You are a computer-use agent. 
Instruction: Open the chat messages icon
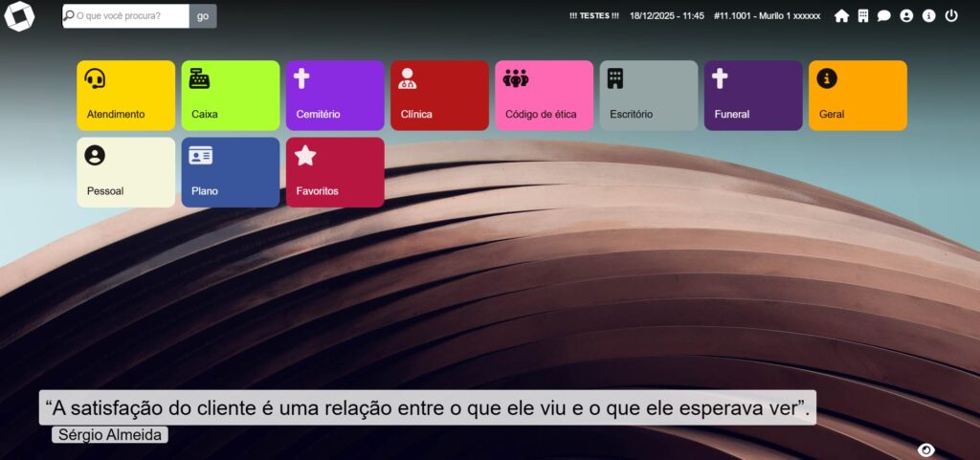point(884,16)
